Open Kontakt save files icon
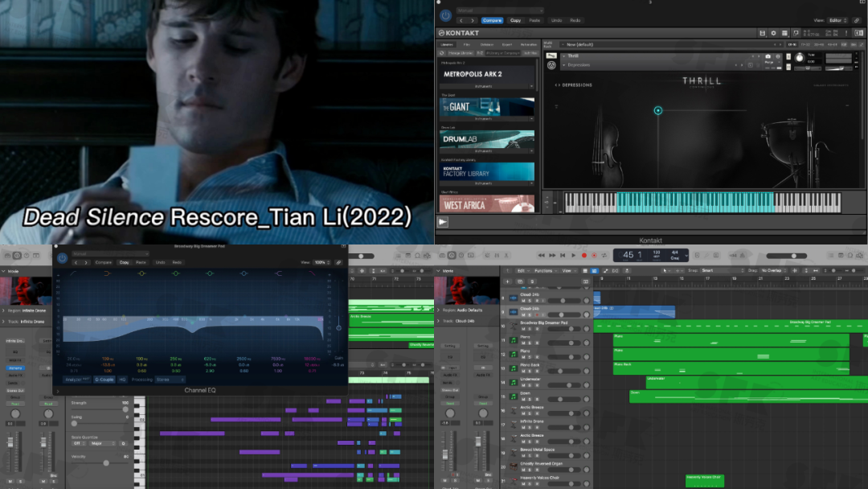 [762, 33]
